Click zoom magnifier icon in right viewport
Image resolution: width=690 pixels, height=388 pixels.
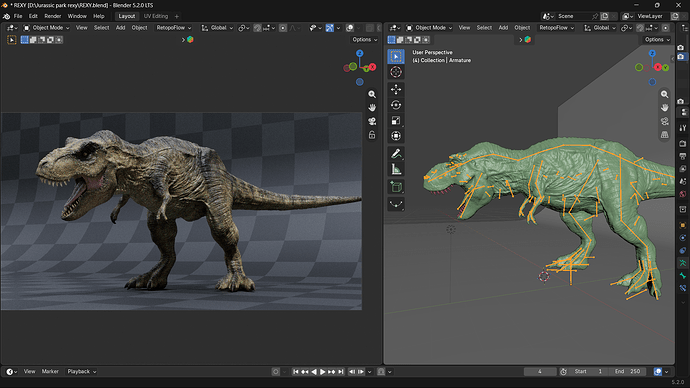point(664,94)
